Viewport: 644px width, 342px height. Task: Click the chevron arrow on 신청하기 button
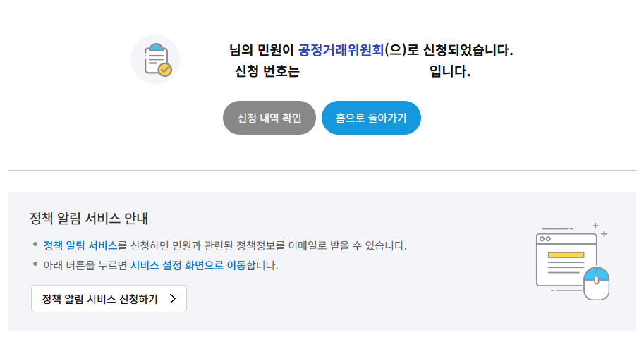[173, 299]
